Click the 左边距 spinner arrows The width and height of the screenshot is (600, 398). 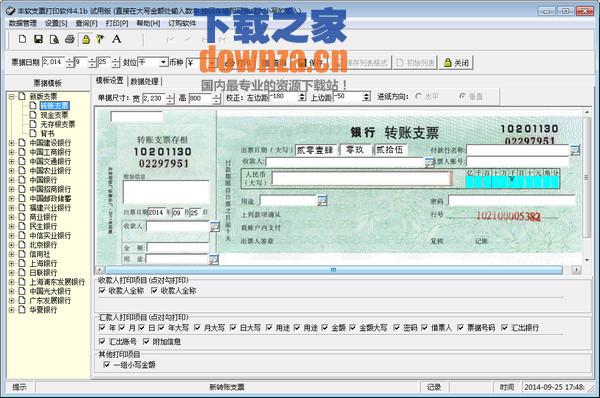pyautogui.click(x=302, y=97)
